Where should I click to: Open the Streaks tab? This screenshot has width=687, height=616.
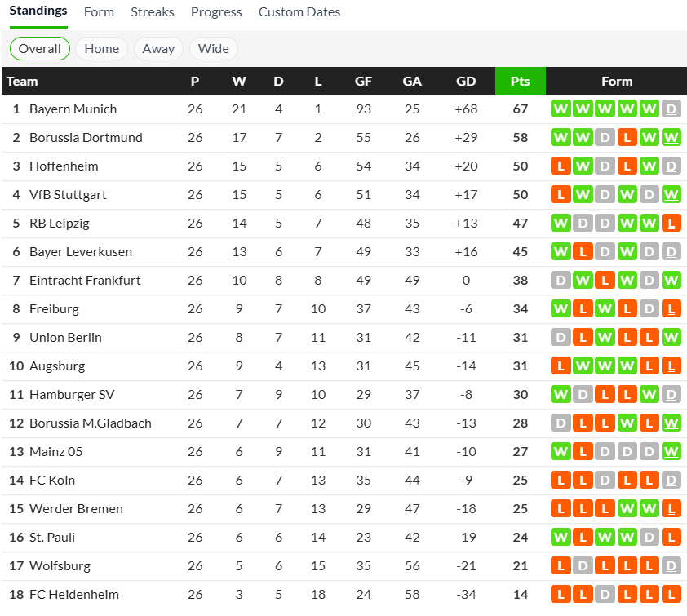coord(153,12)
